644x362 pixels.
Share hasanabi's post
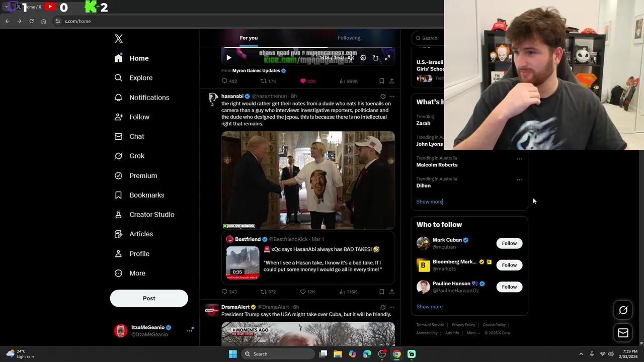(x=392, y=292)
